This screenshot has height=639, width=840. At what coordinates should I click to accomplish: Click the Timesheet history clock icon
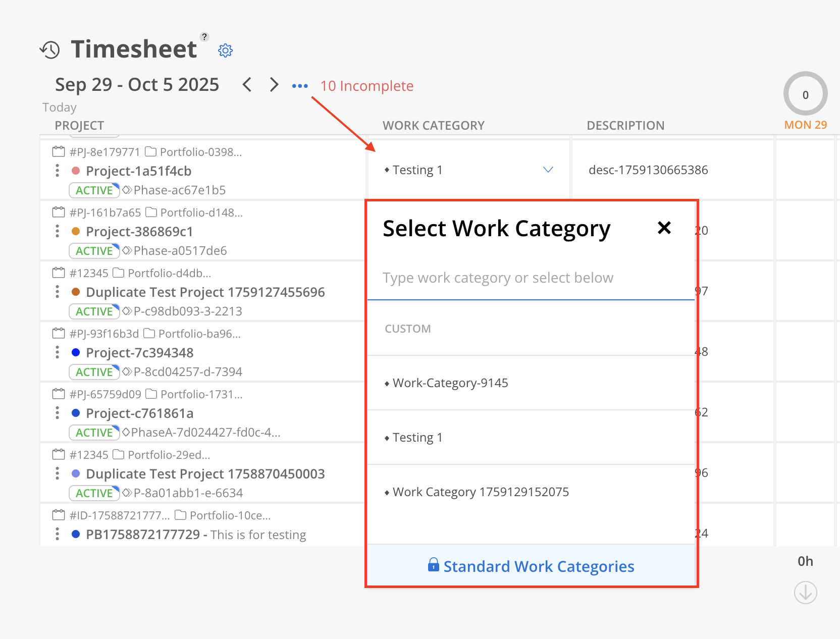50,49
